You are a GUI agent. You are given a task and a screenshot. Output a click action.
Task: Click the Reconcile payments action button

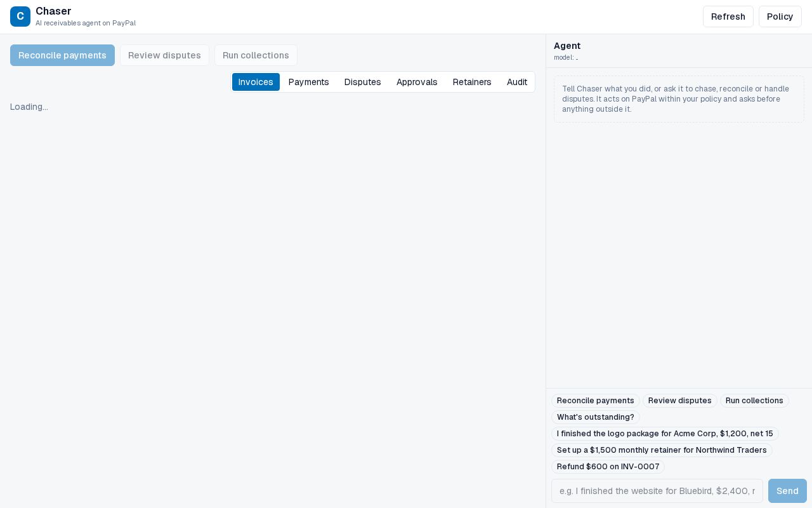click(62, 55)
